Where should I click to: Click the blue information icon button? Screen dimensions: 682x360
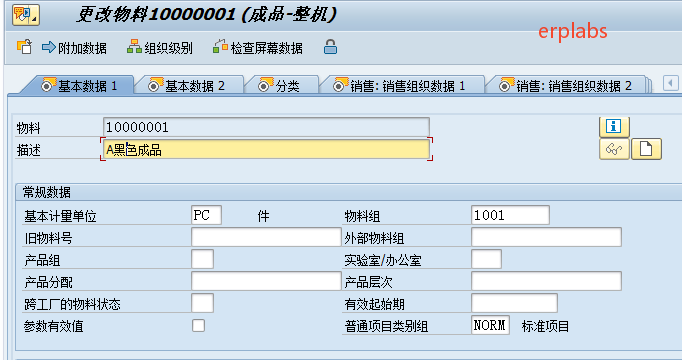[x=614, y=127]
